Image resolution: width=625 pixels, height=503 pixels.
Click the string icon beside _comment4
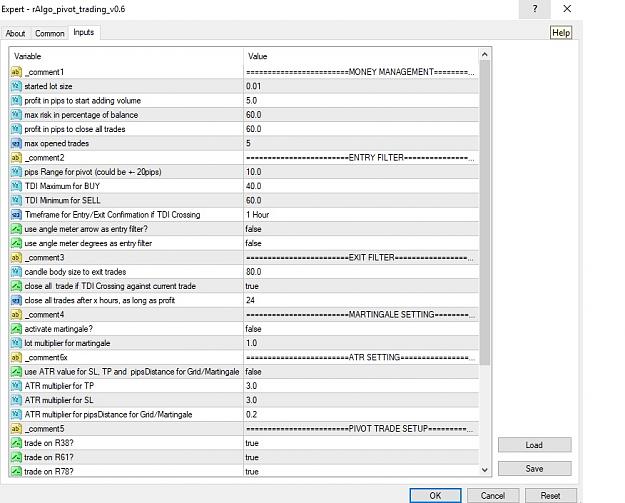point(16,315)
